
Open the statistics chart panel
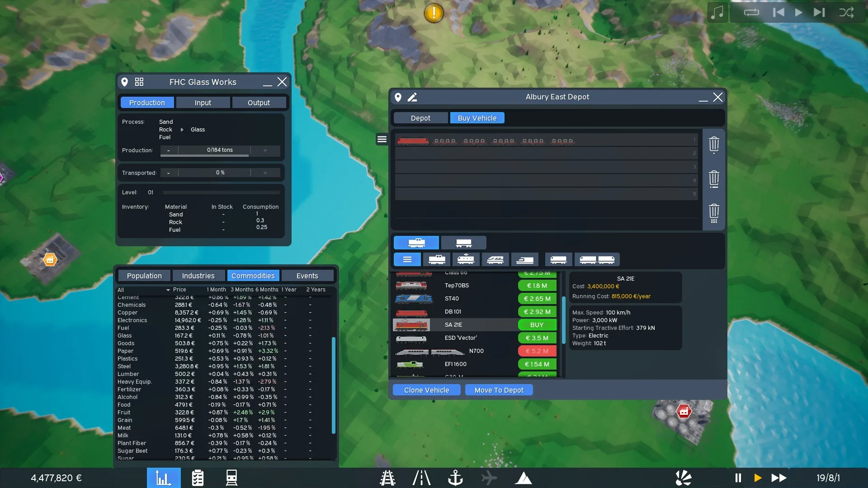[163, 478]
